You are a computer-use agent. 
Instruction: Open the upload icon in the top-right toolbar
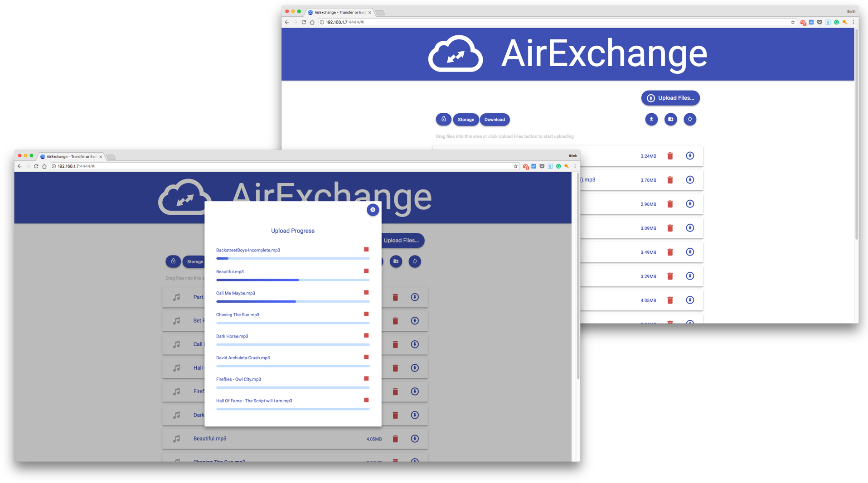(651, 119)
